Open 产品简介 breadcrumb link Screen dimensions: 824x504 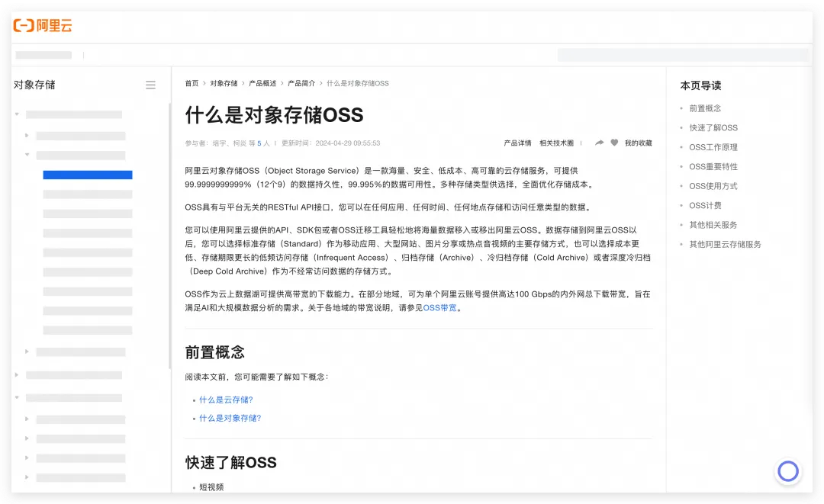click(x=301, y=83)
